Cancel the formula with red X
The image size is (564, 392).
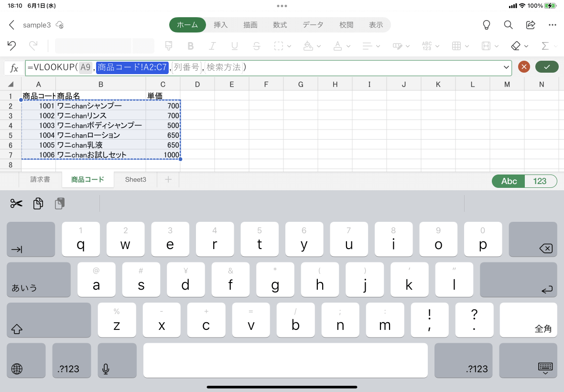(x=524, y=67)
